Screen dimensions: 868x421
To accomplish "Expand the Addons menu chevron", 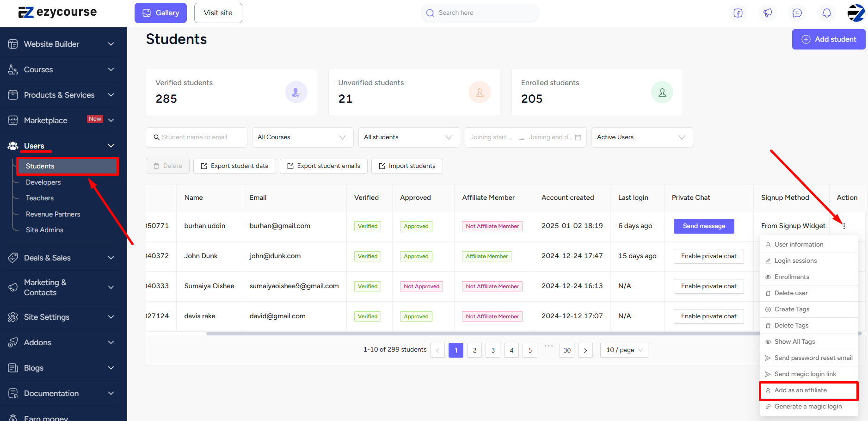I will pos(111,342).
